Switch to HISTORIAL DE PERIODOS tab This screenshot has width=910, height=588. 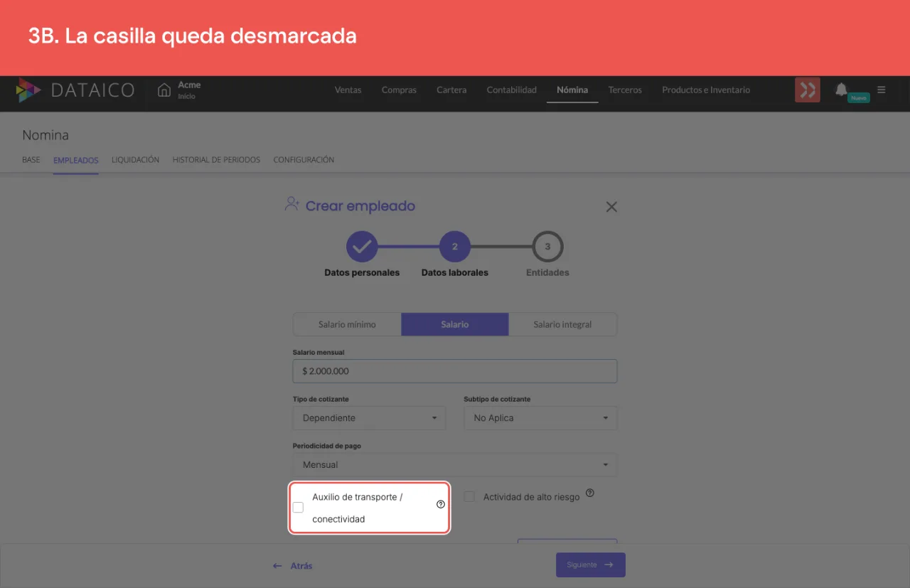pyautogui.click(x=216, y=160)
